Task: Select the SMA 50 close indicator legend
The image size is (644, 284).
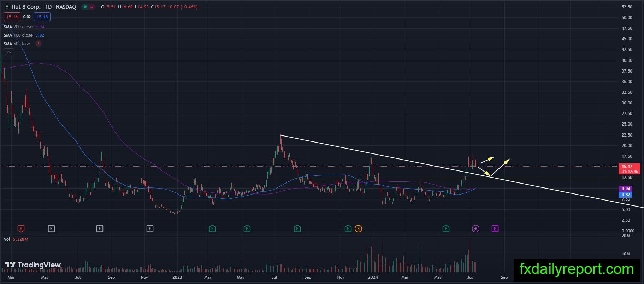Action: 17,44
